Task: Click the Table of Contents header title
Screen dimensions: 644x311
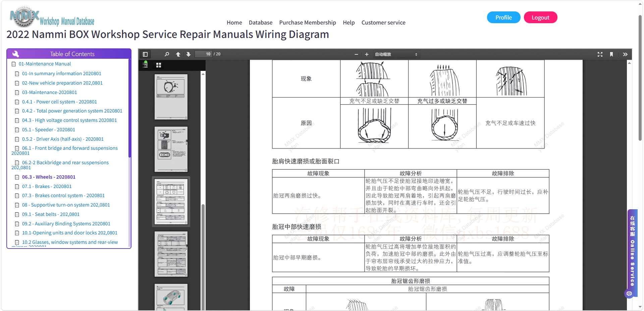Action: point(72,54)
